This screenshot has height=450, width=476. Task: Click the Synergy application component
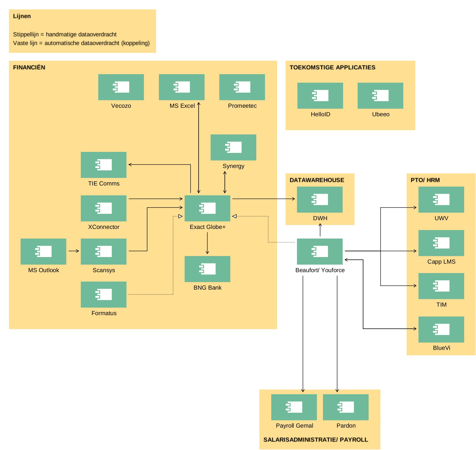point(233,148)
